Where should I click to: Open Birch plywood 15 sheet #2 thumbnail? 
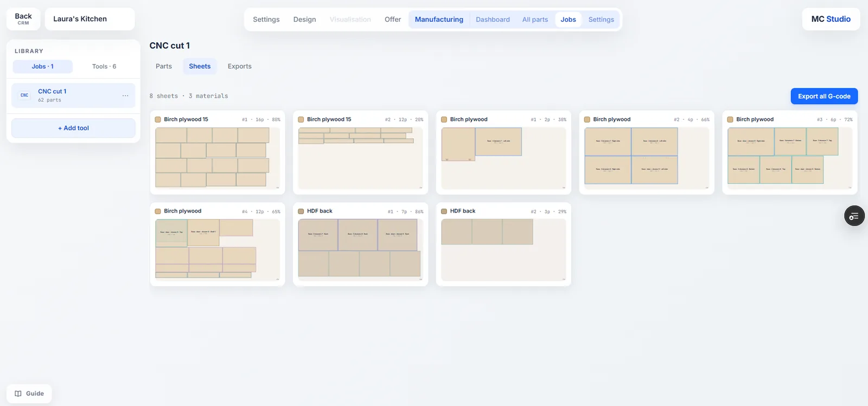[x=360, y=158]
